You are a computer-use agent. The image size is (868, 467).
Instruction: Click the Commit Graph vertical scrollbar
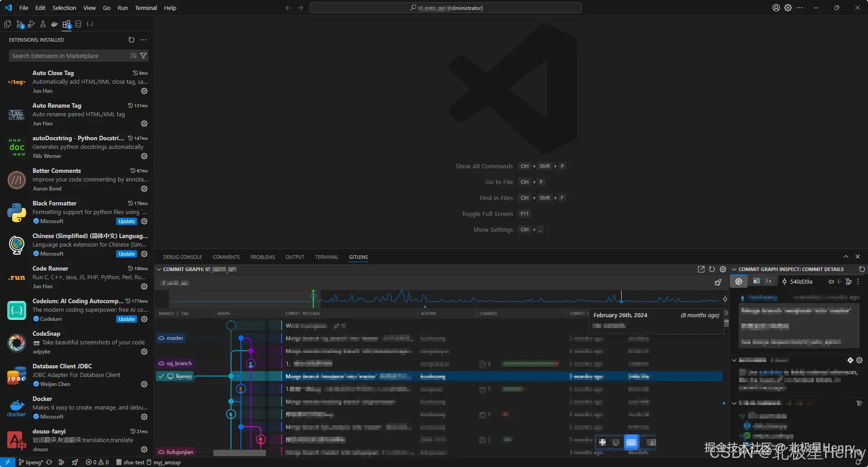726,323
